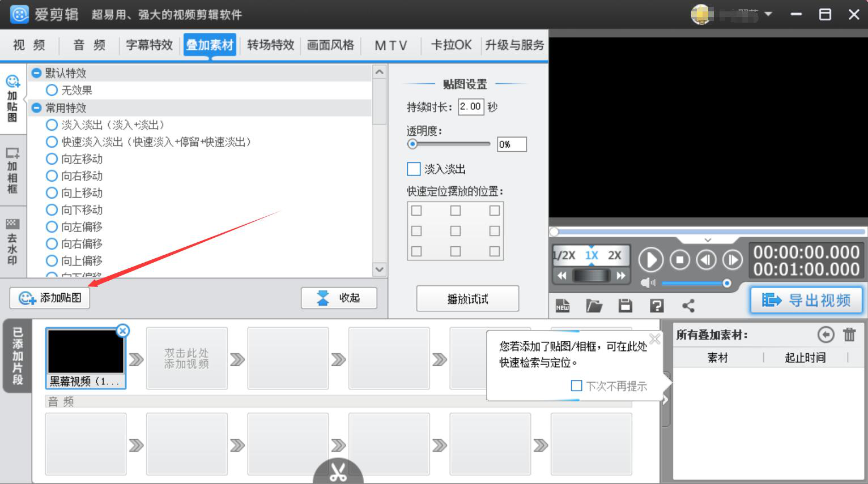
Task: Select 淡入淡出（淡入+淡出） effect
Action: pos(52,125)
